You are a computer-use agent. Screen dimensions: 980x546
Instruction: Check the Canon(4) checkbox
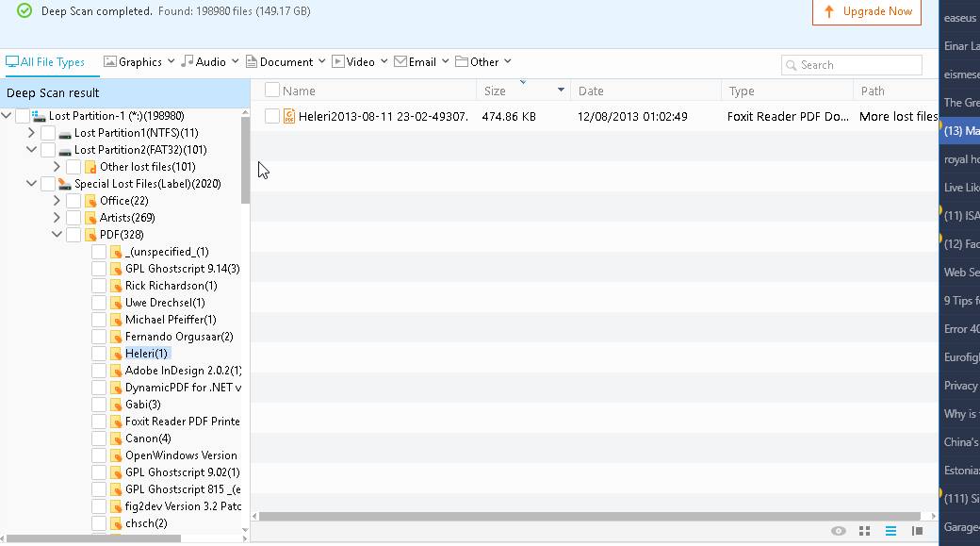[x=99, y=438]
